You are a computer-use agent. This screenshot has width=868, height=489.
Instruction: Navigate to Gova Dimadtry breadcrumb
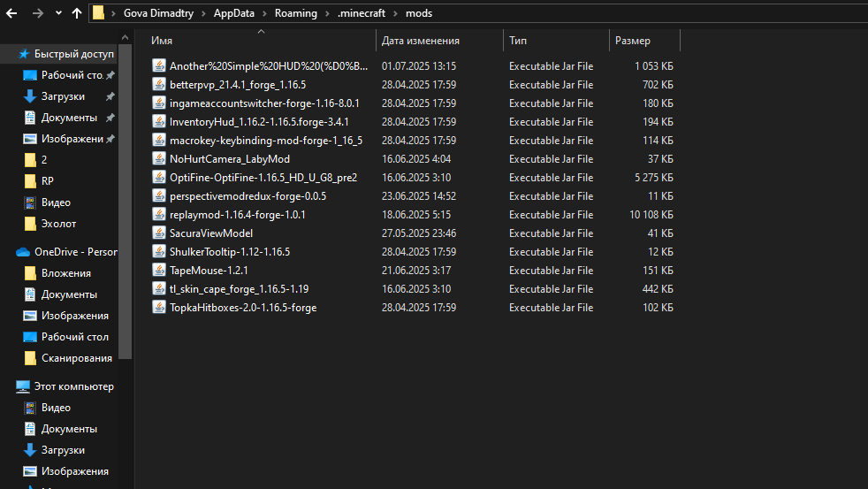point(158,13)
